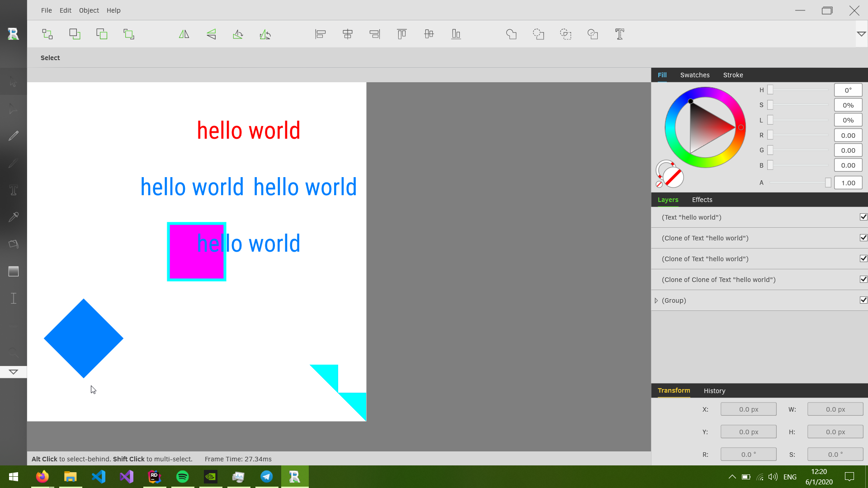Click the Convert Text to Path icon
868x488 pixels.
coord(619,34)
